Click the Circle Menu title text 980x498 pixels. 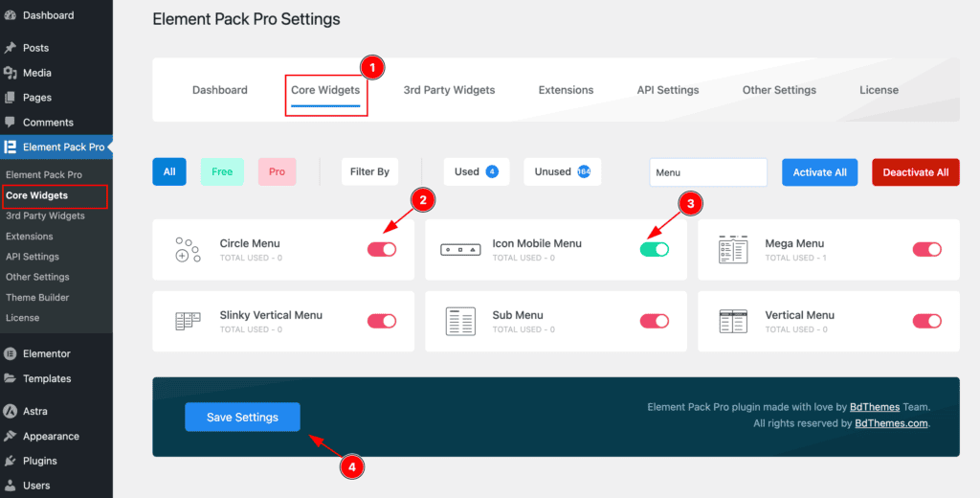(x=250, y=243)
